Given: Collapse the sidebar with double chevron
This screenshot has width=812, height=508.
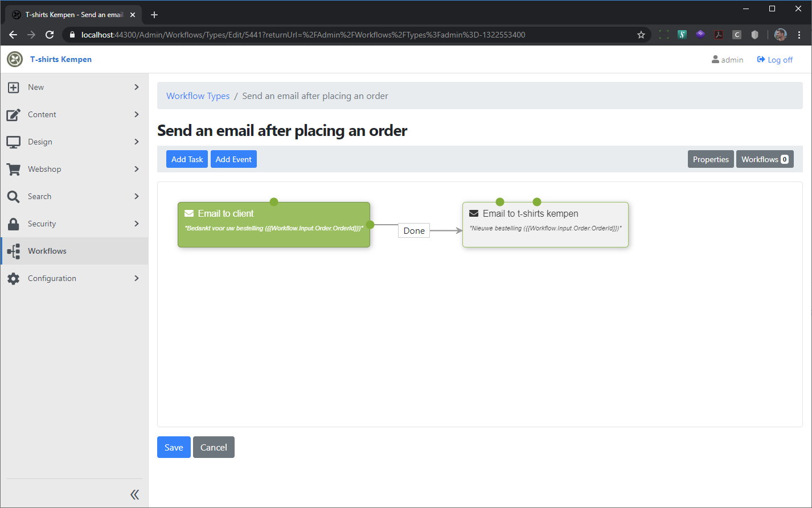Looking at the screenshot, I should (134, 494).
